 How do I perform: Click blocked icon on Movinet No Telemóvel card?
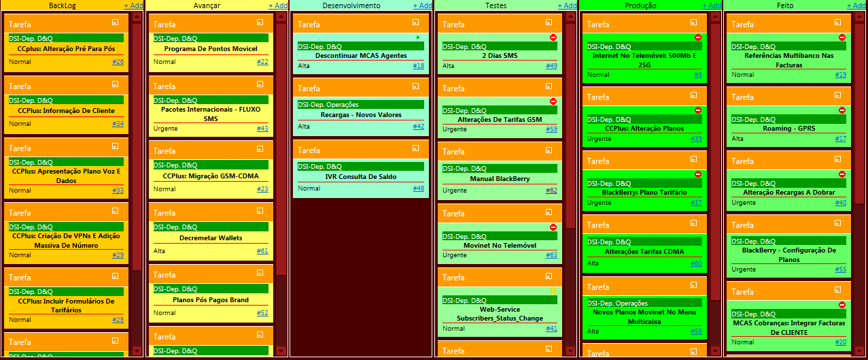click(x=553, y=227)
